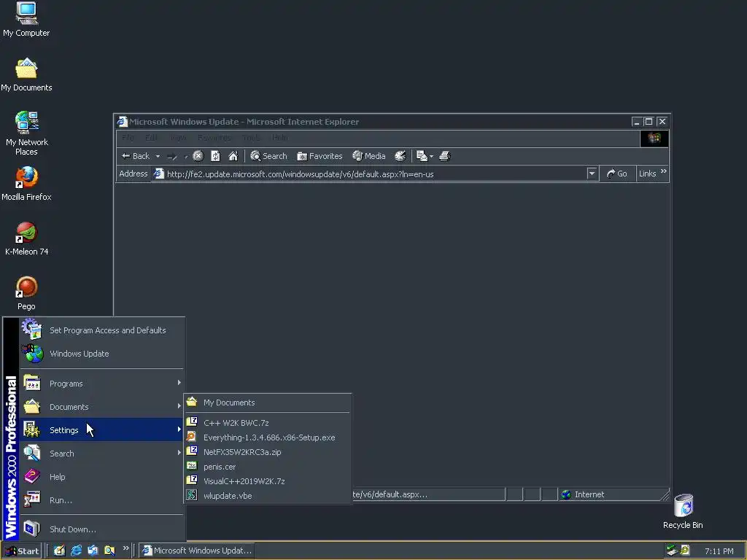Select My Documents desktop icon
The height and width of the screenshot is (560, 747).
coord(26,74)
